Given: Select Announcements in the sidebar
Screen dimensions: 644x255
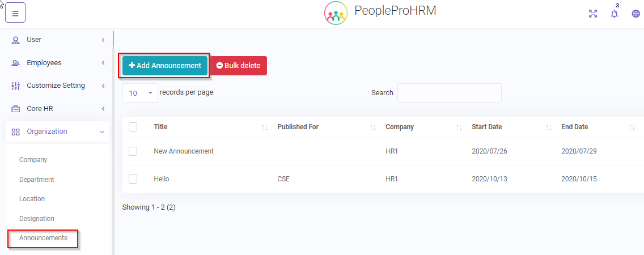Looking at the screenshot, I should (43, 238).
